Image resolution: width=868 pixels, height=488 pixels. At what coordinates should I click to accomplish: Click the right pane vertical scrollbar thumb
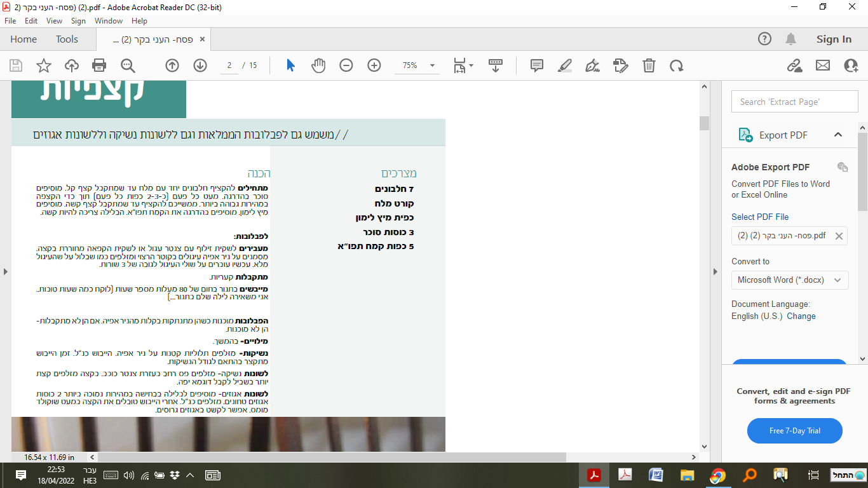pos(862,172)
